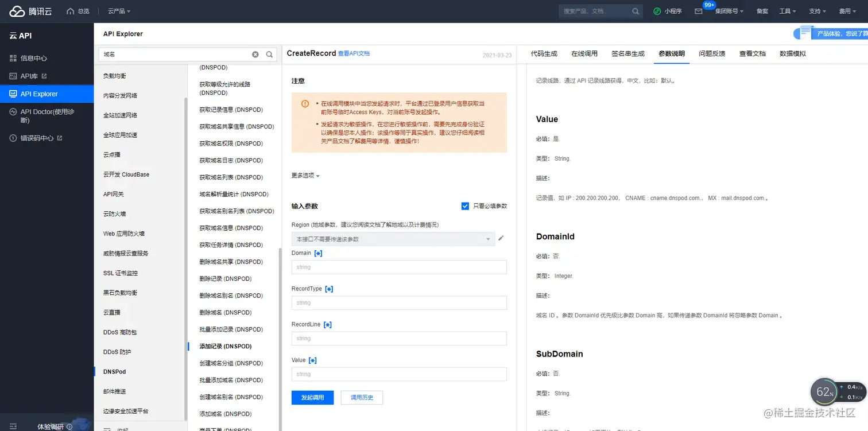Select SSL 证书监控 product

121,273
